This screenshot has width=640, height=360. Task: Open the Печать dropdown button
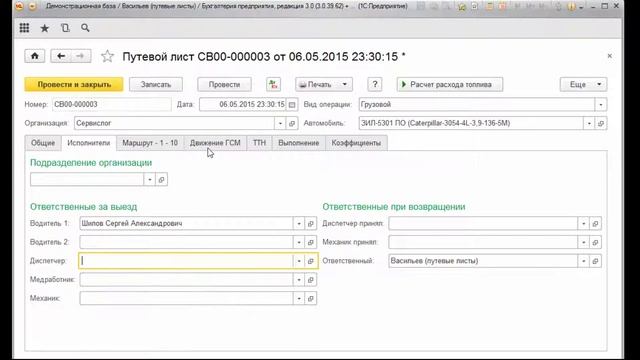[324, 84]
